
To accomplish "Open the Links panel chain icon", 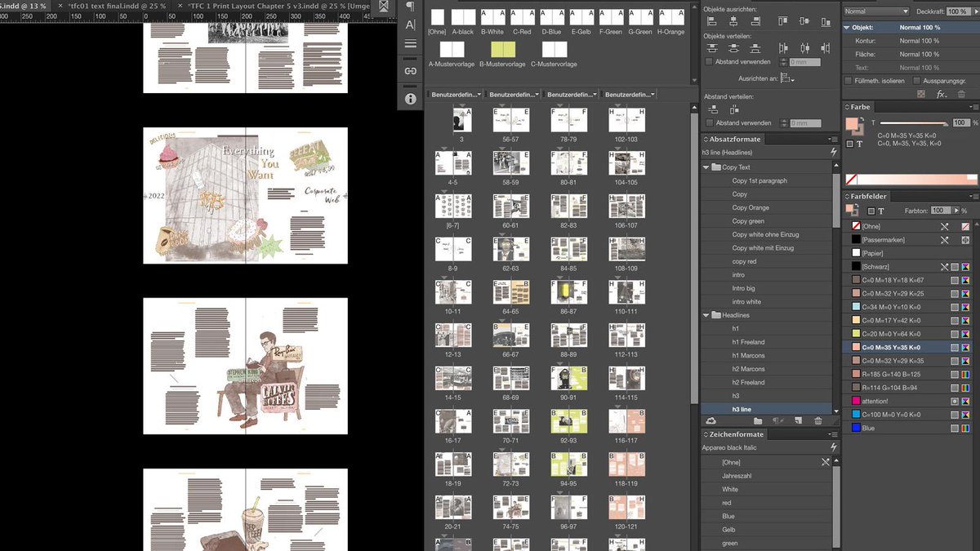I will click(410, 71).
